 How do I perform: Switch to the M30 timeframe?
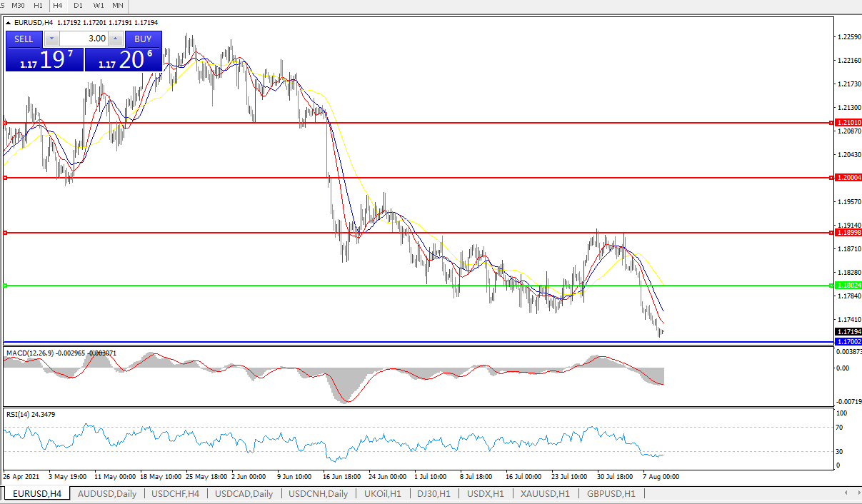(18, 5)
